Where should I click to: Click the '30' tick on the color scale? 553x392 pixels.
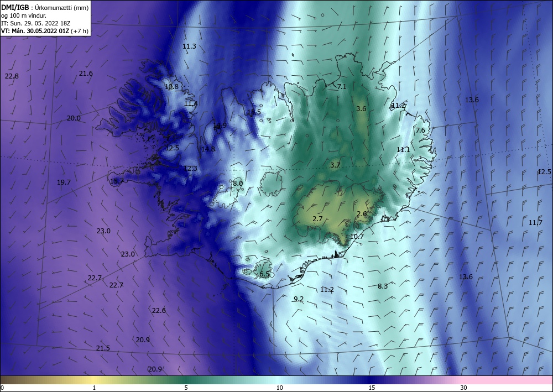point(463,388)
